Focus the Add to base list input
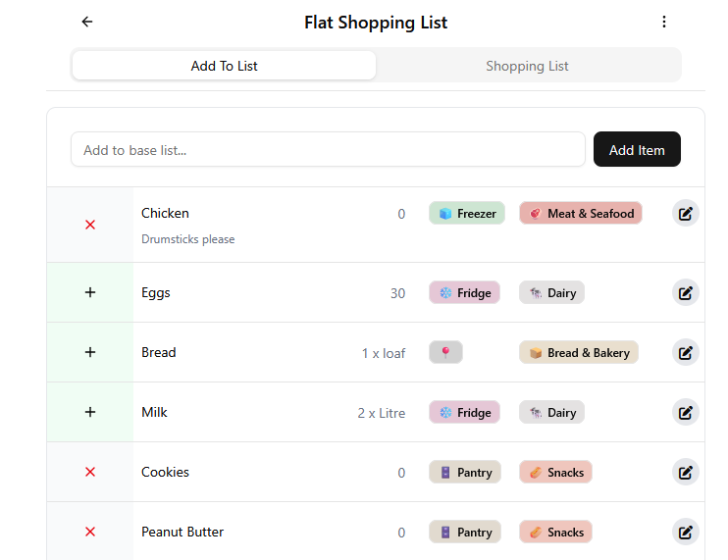The width and height of the screenshot is (728, 560). (328, 149)
